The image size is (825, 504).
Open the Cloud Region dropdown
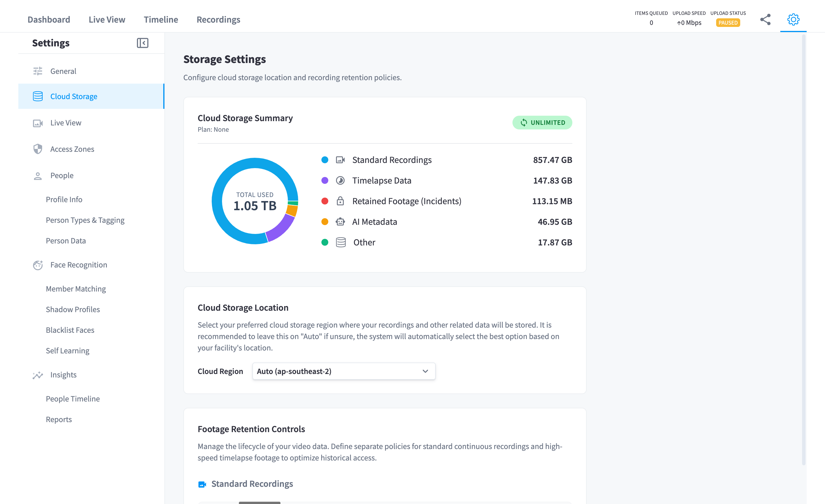(x=343, y=371)
